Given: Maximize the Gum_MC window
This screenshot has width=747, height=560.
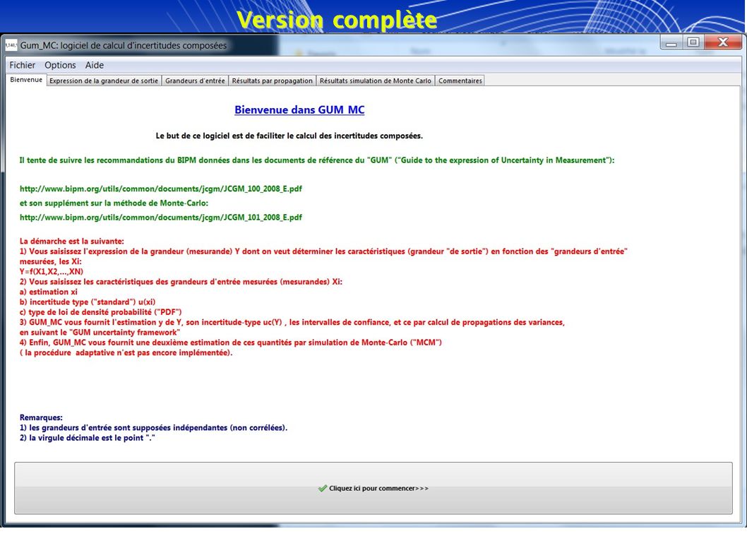Looking at the screenshot, I should 693,42.
